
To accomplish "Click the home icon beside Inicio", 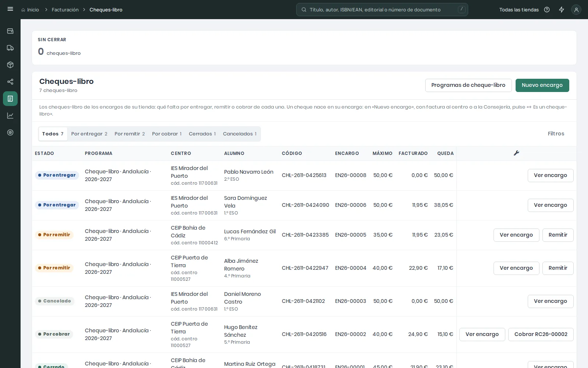I will (x=23, y=10).
